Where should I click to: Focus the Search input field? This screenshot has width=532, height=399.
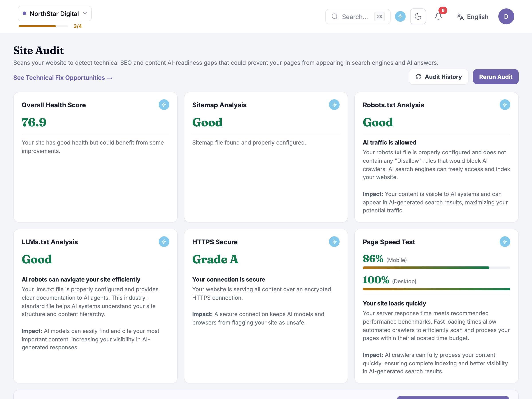[358, 17]
